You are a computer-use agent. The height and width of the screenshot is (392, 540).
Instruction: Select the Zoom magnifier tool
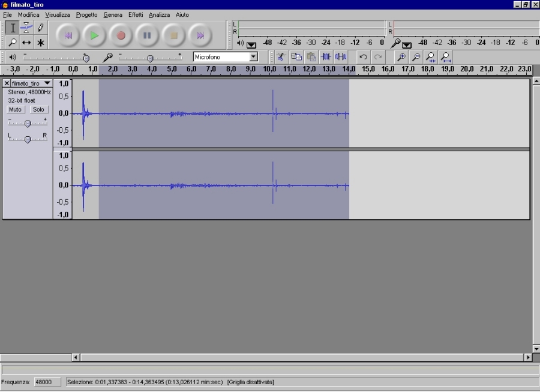(13, 43)
